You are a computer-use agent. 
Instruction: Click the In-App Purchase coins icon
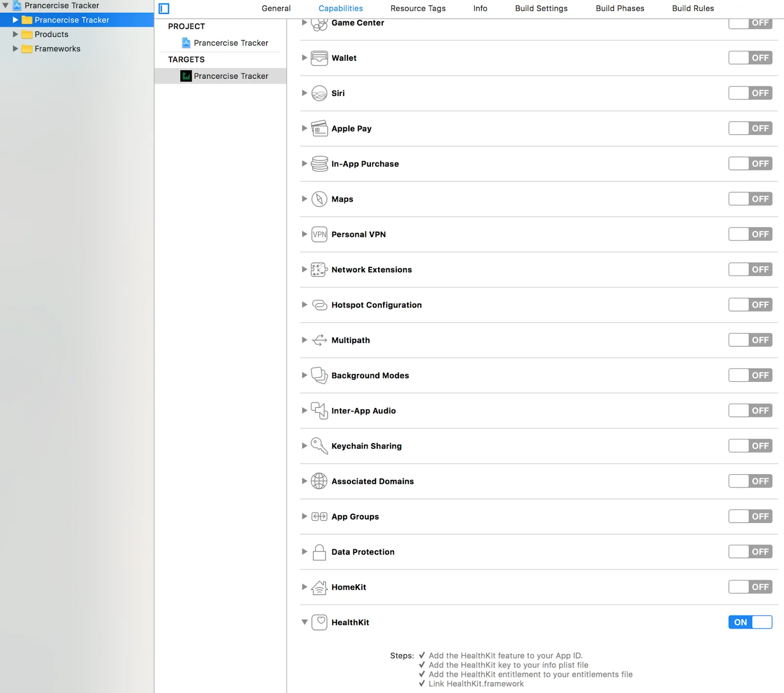click(319, 164)
